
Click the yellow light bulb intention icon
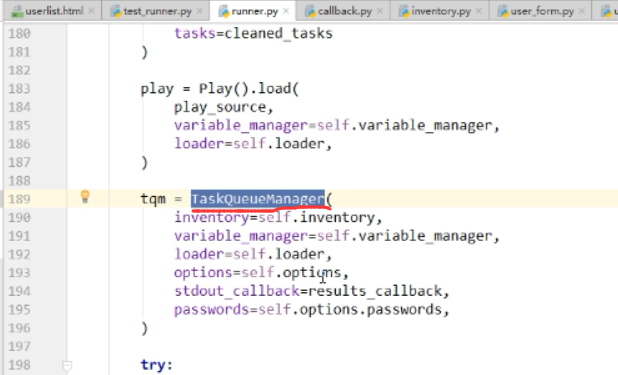click(x=85, y=196)
